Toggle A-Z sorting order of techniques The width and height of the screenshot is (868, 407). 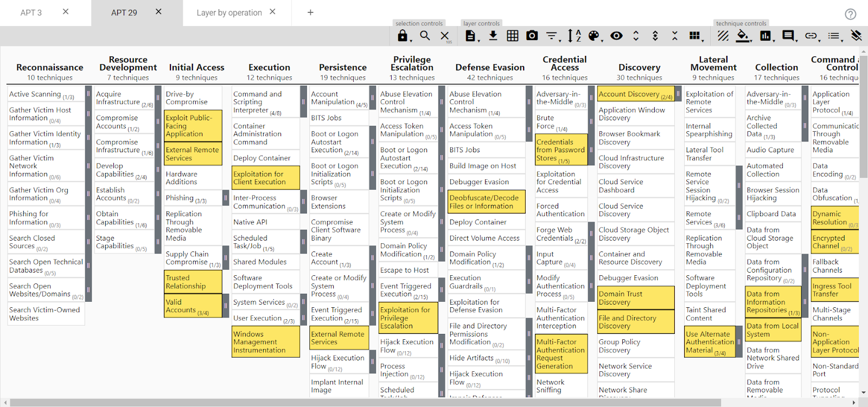[x=574, y=36]
